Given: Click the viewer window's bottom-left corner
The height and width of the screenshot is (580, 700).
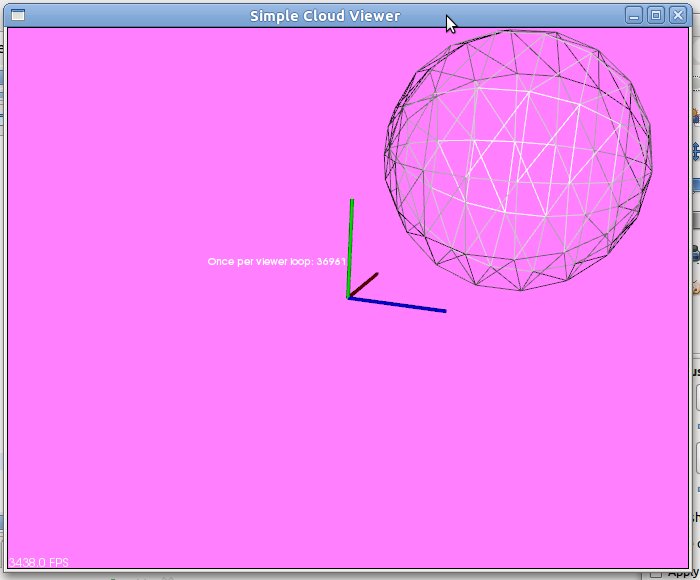Looking at the screenshot, I should tap(7, 569).
